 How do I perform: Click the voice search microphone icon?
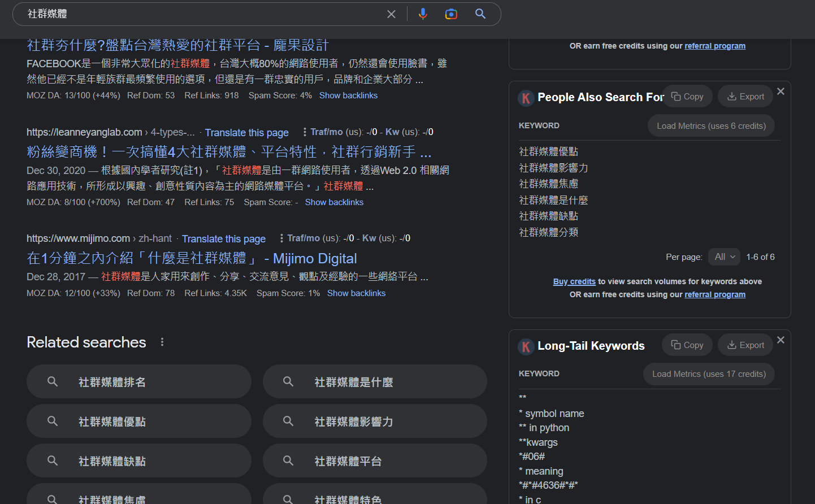coord(423,14)
